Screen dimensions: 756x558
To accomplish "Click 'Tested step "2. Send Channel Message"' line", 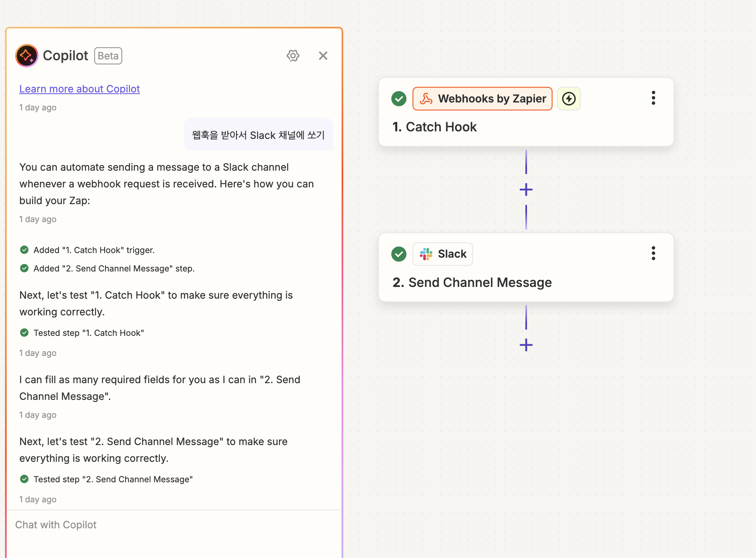I will click(x=106, y=479).
